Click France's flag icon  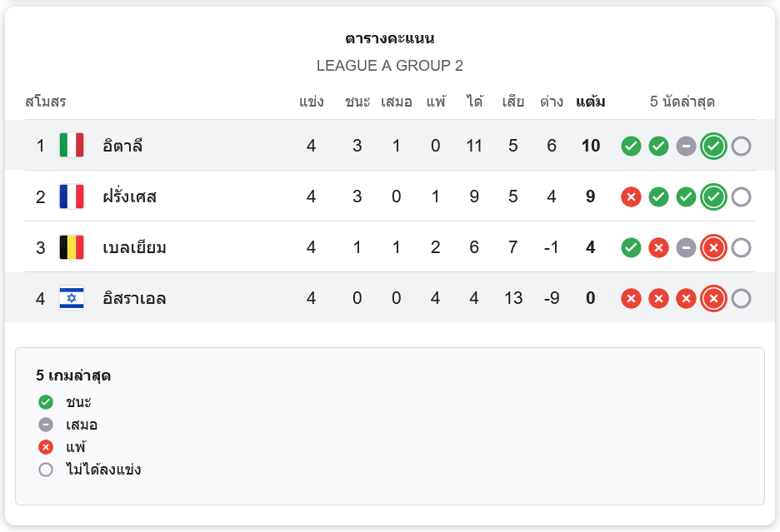coord(72,196)
